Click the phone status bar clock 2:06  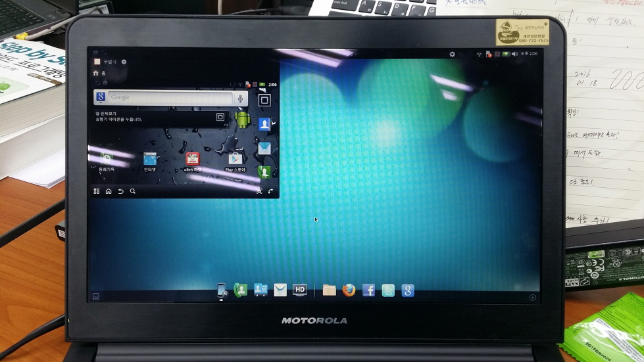pos(272,85)
